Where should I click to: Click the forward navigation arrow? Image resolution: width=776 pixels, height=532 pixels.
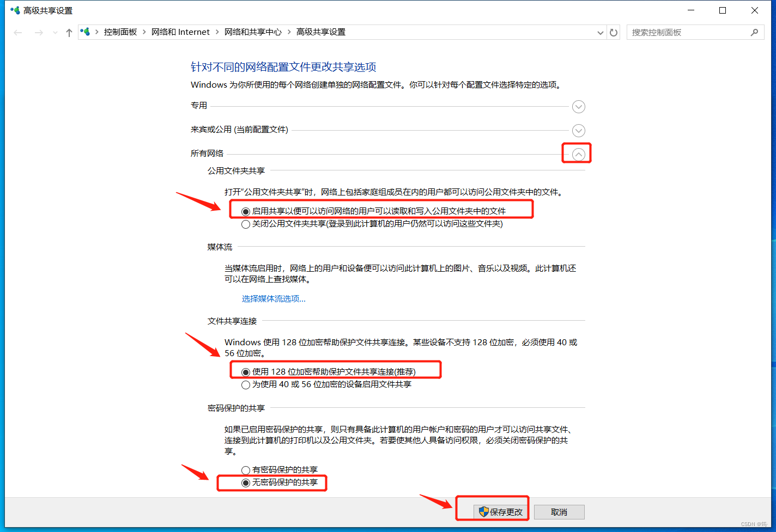coord(39,33)
